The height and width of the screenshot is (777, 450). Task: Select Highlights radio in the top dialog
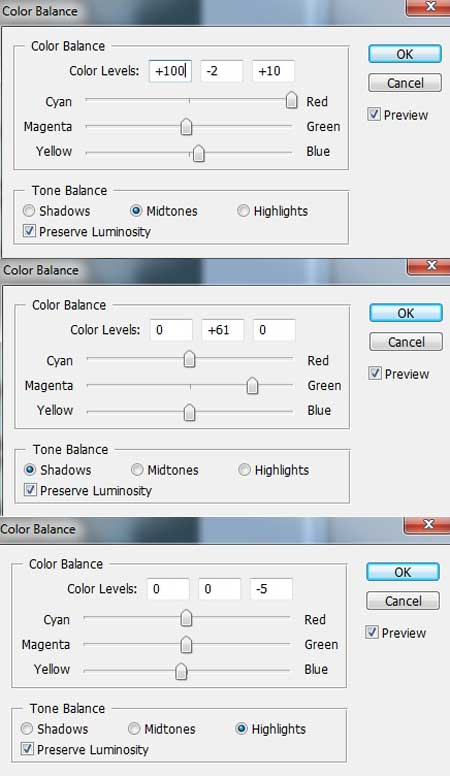(243, 211)
